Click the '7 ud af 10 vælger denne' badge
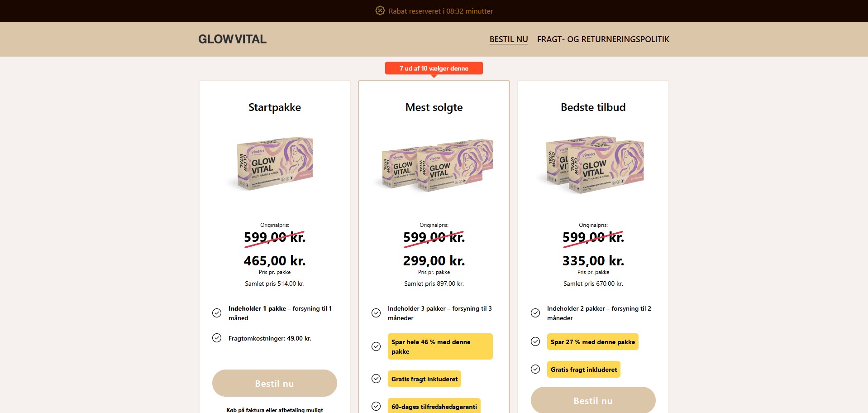868x413 pixels. (x=434, y=68)
